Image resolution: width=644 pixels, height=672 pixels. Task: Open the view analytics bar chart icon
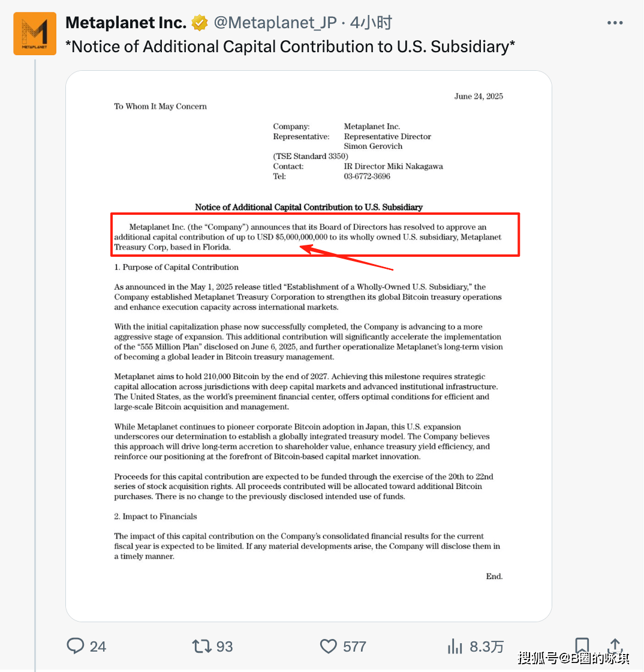(x=455, y=646)
